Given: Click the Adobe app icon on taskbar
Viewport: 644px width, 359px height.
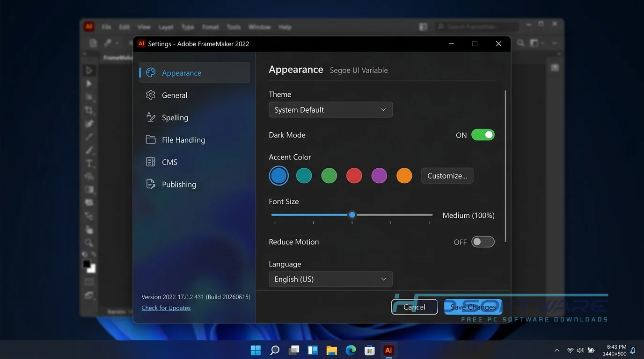Looking at the screenshot, I should tap(388, 350).
